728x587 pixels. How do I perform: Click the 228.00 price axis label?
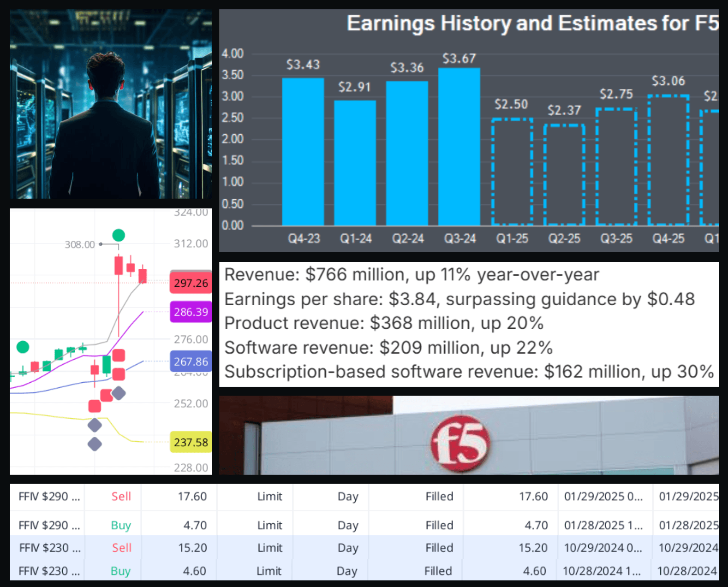[191, 468]
